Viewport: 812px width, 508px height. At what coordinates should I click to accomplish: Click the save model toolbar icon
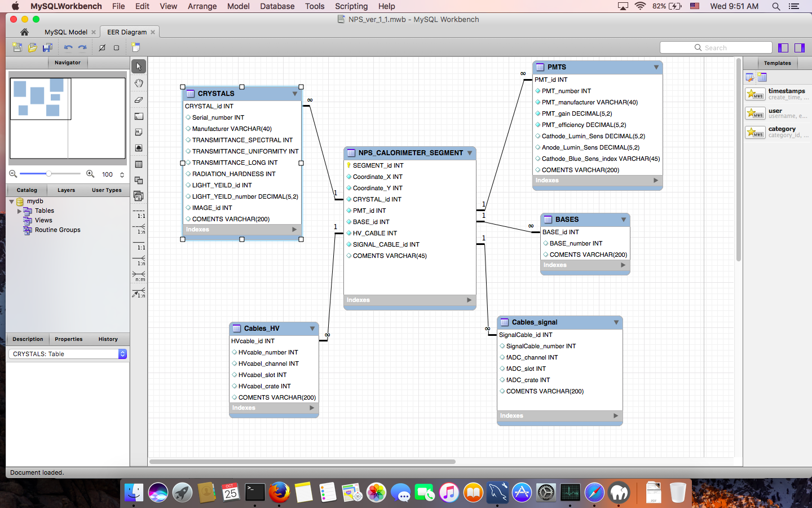coord(47,47)
